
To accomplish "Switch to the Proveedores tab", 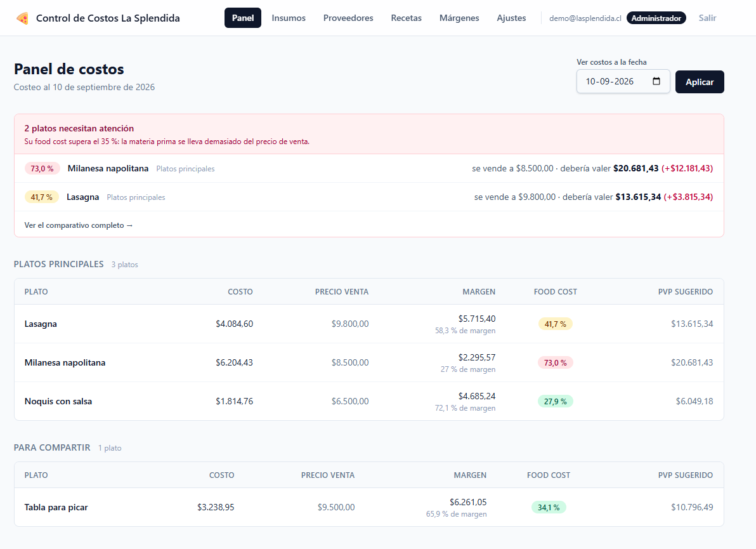I will [x=348, y=18].
